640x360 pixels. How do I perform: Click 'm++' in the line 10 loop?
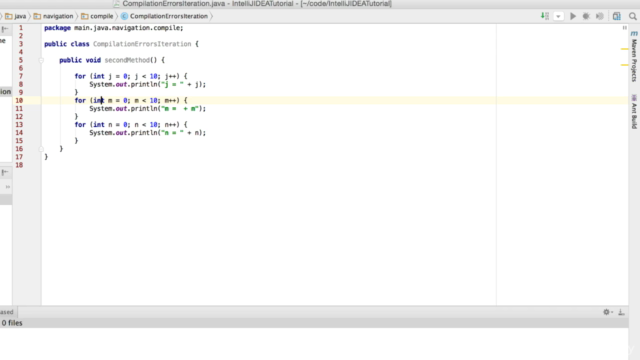click(171, 100)
